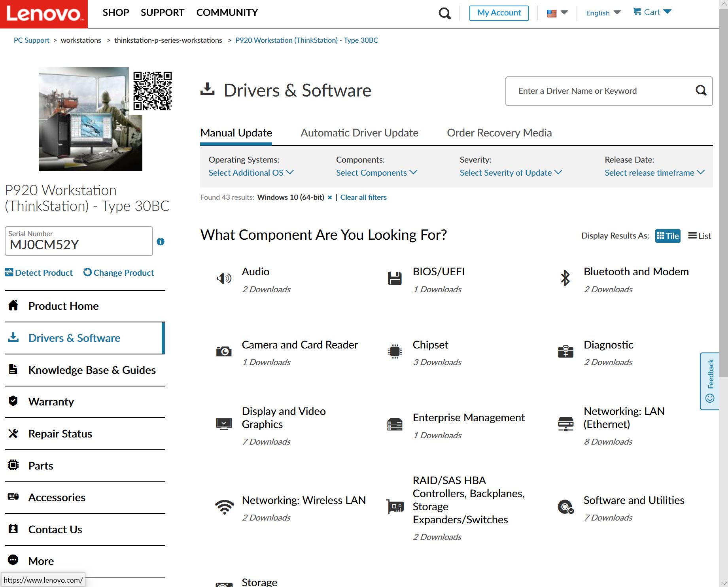Click the serial number info icon
This screenshot has height=587, width=728.
tap(161, 241)
